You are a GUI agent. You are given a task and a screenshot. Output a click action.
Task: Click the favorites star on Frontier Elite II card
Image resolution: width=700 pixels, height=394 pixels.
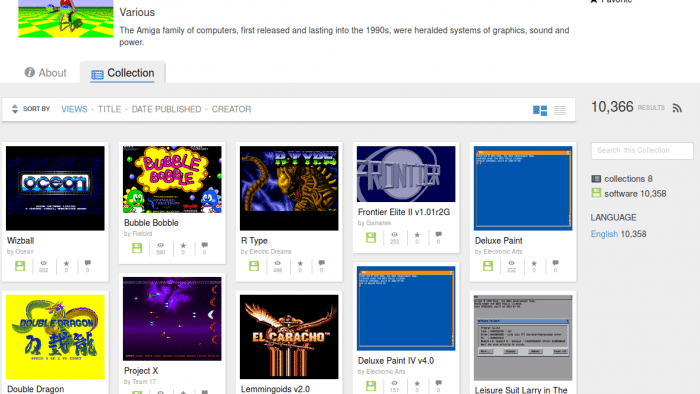tap(417, 235)
